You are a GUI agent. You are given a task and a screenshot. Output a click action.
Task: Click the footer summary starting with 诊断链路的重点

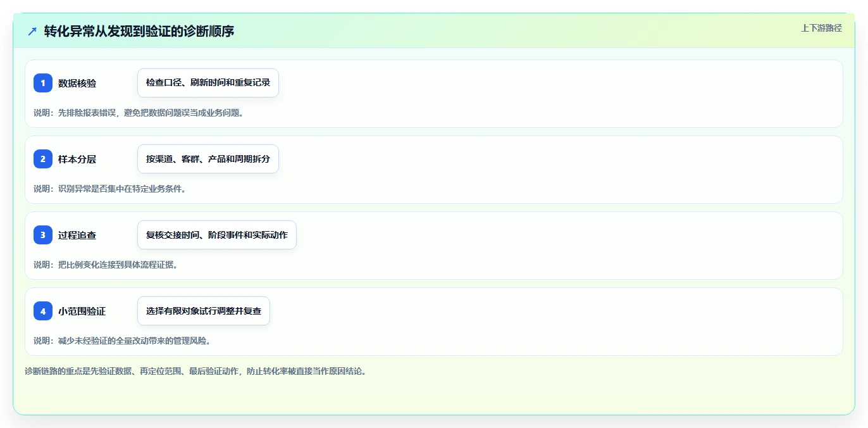pos(195,372)
